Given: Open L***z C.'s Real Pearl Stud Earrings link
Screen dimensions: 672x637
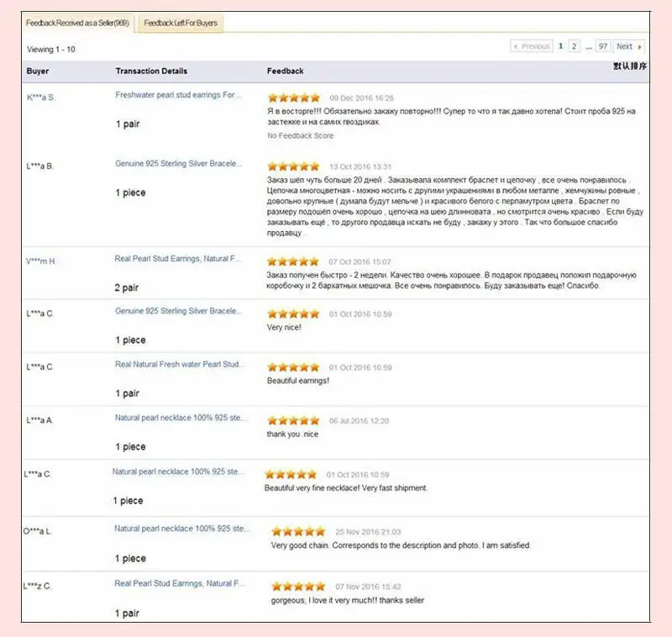Looking at the screenshot, I should click(180, 583).
